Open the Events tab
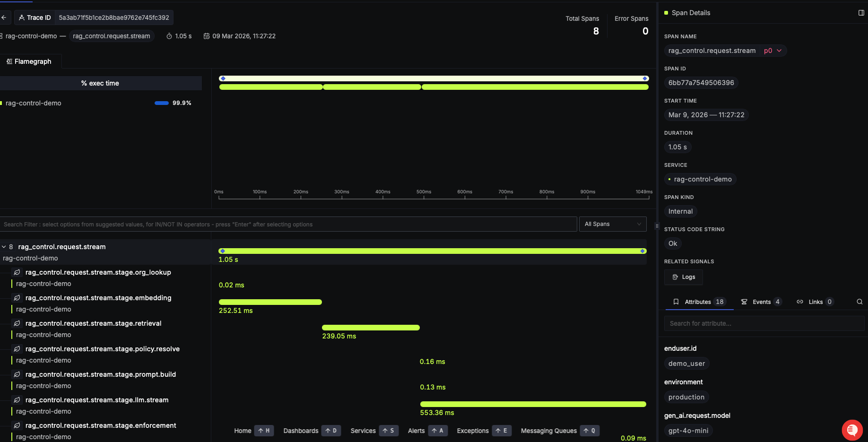The height and width of the screenshot is (442, 868). [x=761, y=302]
